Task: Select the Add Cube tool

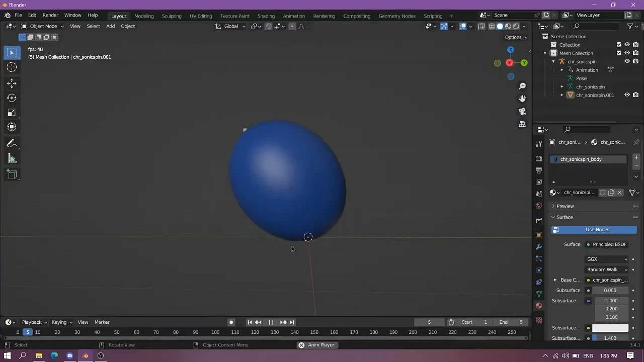Action: coord(12,174)
